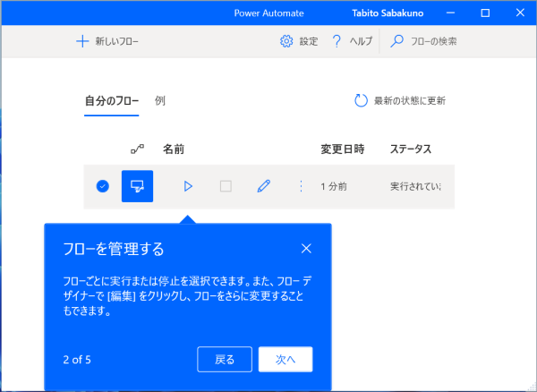The image size is (537, 392).
Task: Toggle the selected flow row checkmark
Action: [102, 186]
